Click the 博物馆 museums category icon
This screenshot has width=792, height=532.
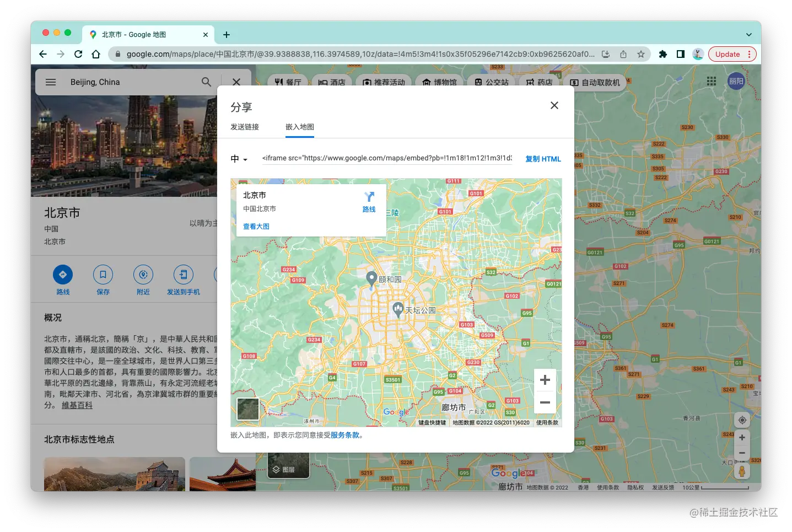coord(427,82)
